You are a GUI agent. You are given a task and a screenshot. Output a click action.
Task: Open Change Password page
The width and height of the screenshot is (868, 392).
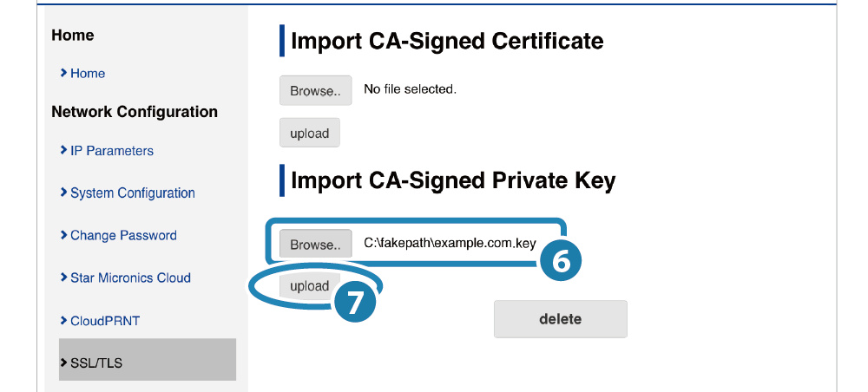coord(123,236)
